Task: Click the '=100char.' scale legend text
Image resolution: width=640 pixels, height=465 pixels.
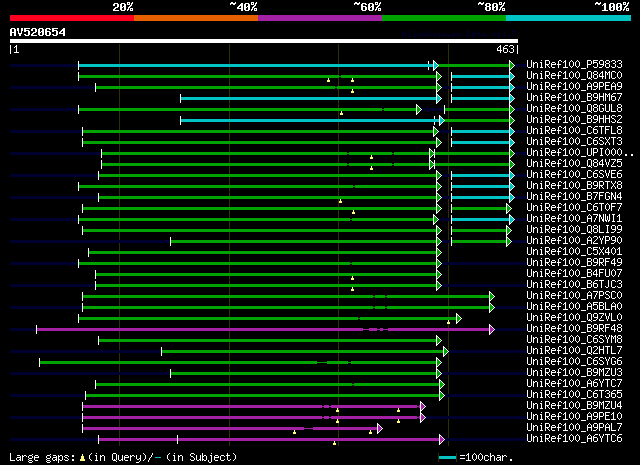Action: pyautogui.click(x=486, y=457)
